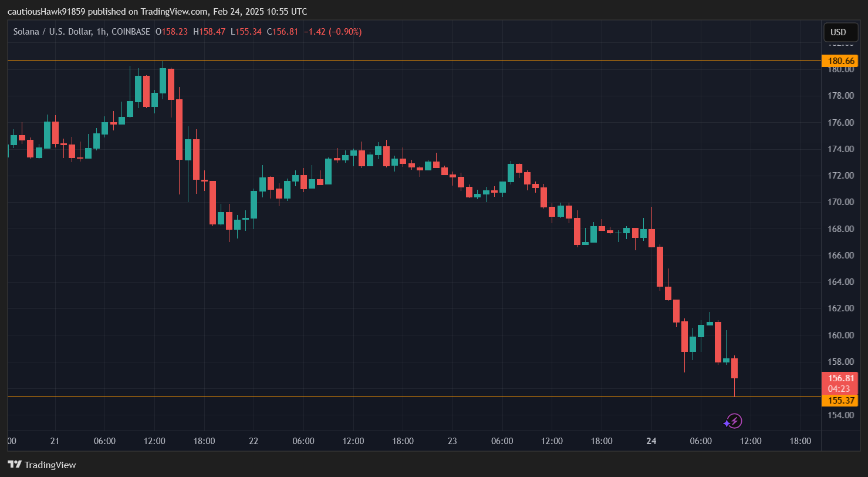Viewport: 868px width, 477px height.
Task: Click the orange 155.37 price label
Action: pos(840,401)
